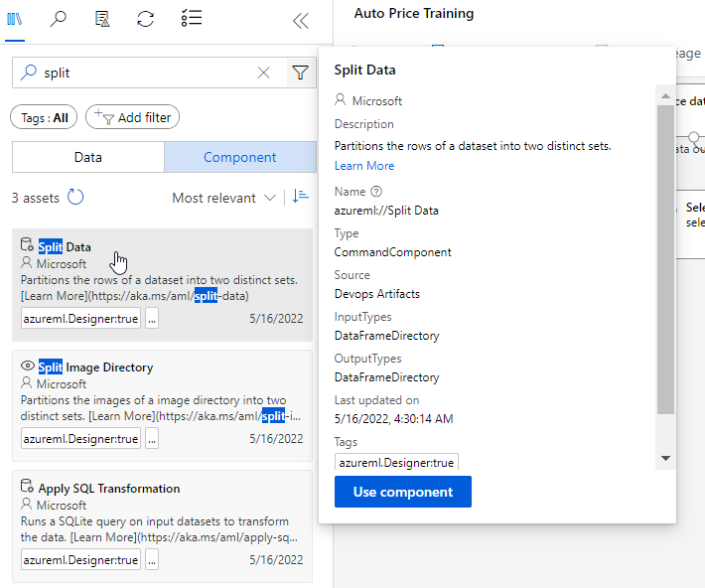Open the Tags: All filter pill
The height and width of the screenshot is (588, 705).
tap(46, 117)
